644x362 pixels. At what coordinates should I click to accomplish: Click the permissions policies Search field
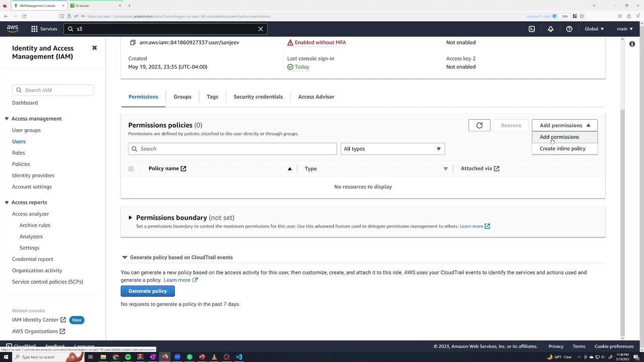[232, 149]
